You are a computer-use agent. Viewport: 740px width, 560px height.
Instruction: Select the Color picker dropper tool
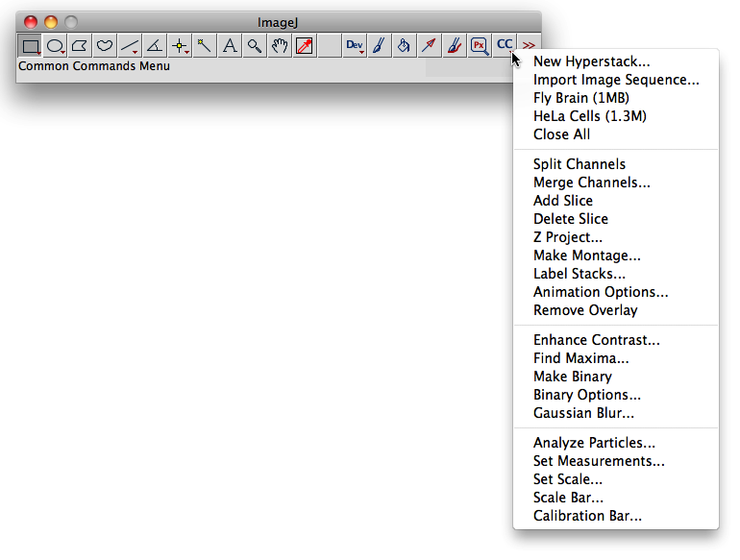pyautogui.click(x=305, y=46)
